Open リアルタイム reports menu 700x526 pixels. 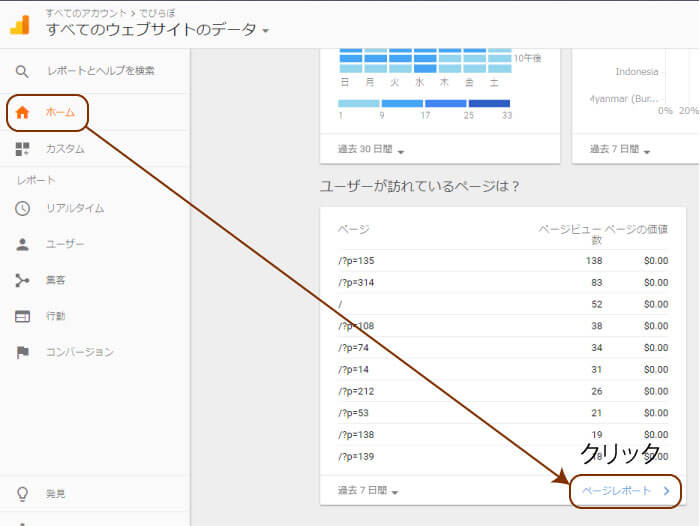pyautogui.click(x=75, y=209)
